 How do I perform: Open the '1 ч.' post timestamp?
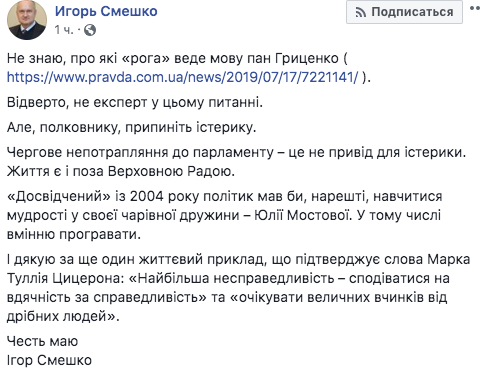pyautogui.click(x=64, y=30)
